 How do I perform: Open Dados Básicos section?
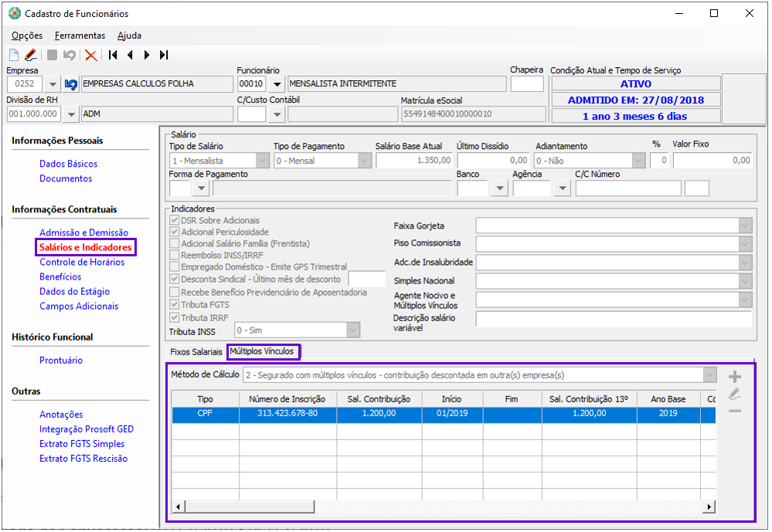point(69,164)
